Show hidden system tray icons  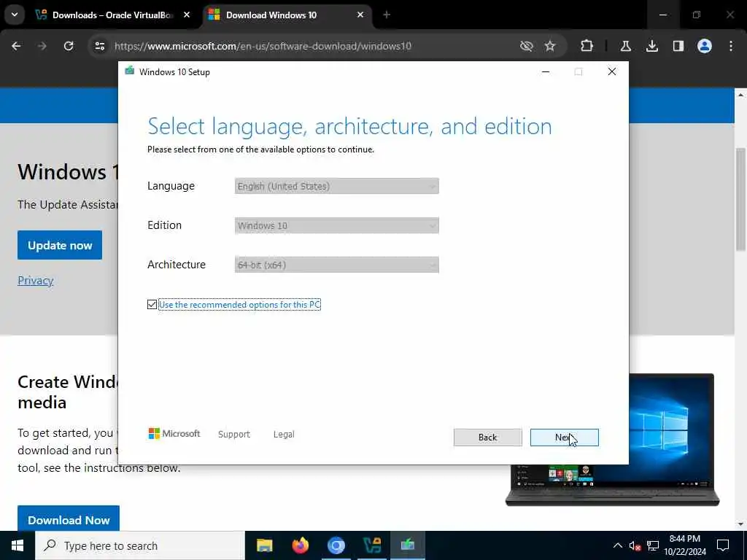pyautogui.click(x=617, y=545)
